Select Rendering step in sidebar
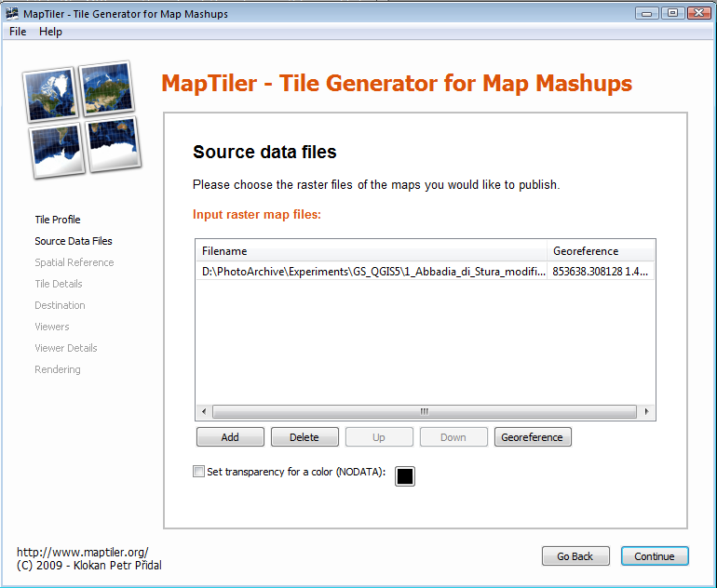The image size is (717, 588). pos(58,369)
